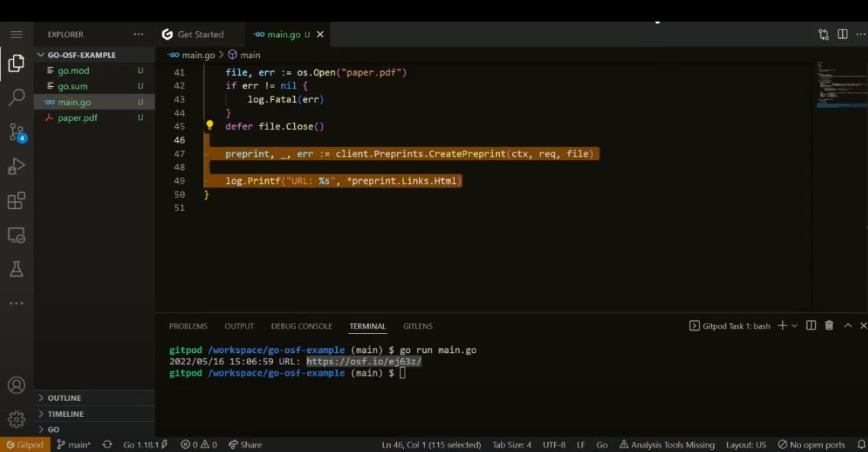Image resolution: width=868 pixels, height=452 pixels.
Task: Select language mode Go
Action: [x=602, y=445]
